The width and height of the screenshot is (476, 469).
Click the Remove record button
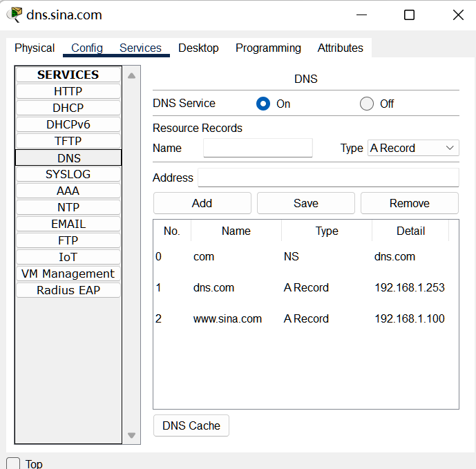point(409,203)
